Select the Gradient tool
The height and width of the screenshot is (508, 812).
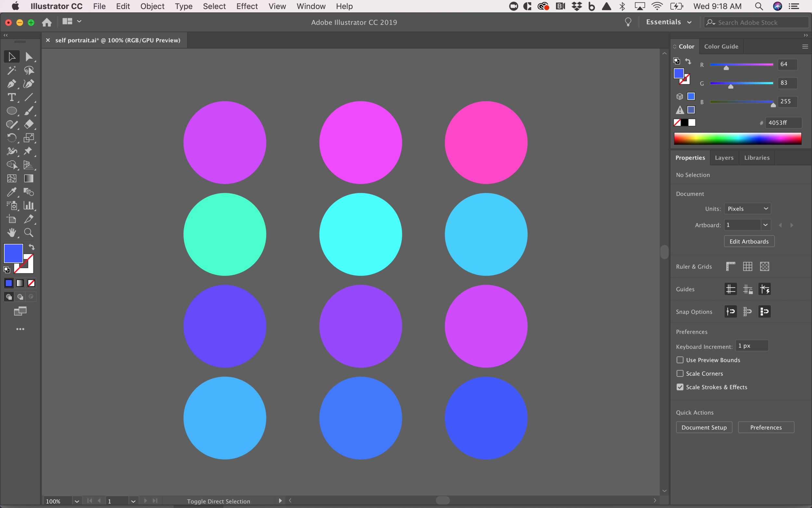click(29, 178)
